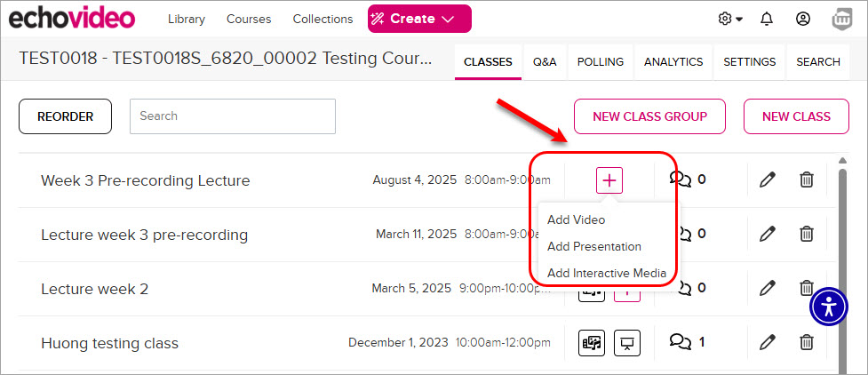Open notifications bell icon

click(767, 19)
